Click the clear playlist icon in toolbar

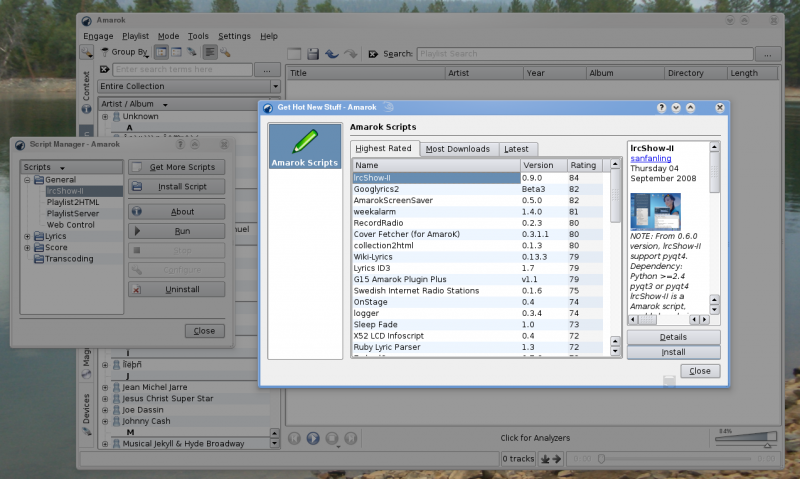tap(294, 54)
